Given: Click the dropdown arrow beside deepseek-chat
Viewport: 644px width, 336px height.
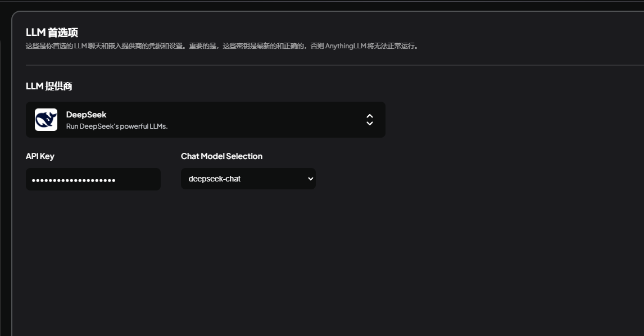Looking at the screenshot, I should (311, 179).
